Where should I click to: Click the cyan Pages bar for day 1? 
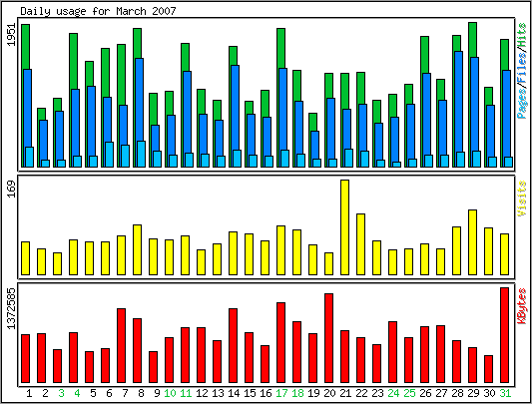point(30,157)
